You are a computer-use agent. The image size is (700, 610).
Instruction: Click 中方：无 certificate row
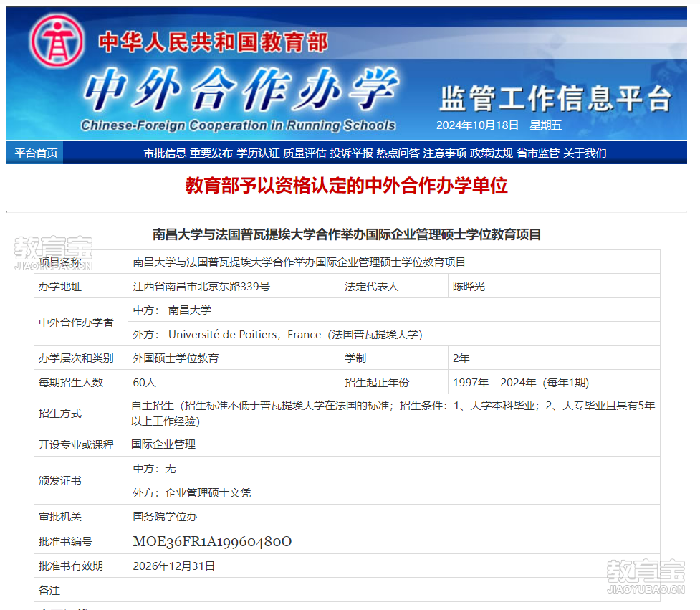[x=394, y=469]
